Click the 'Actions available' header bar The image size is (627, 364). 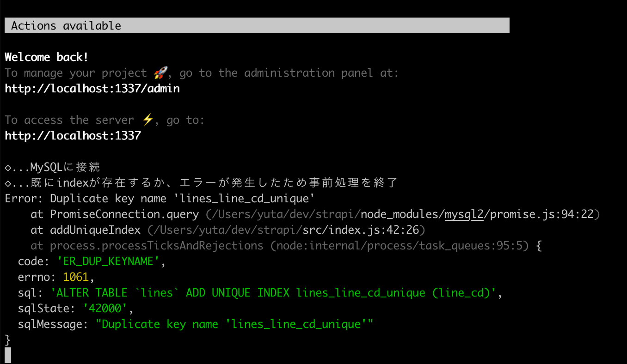pos(257,25)
